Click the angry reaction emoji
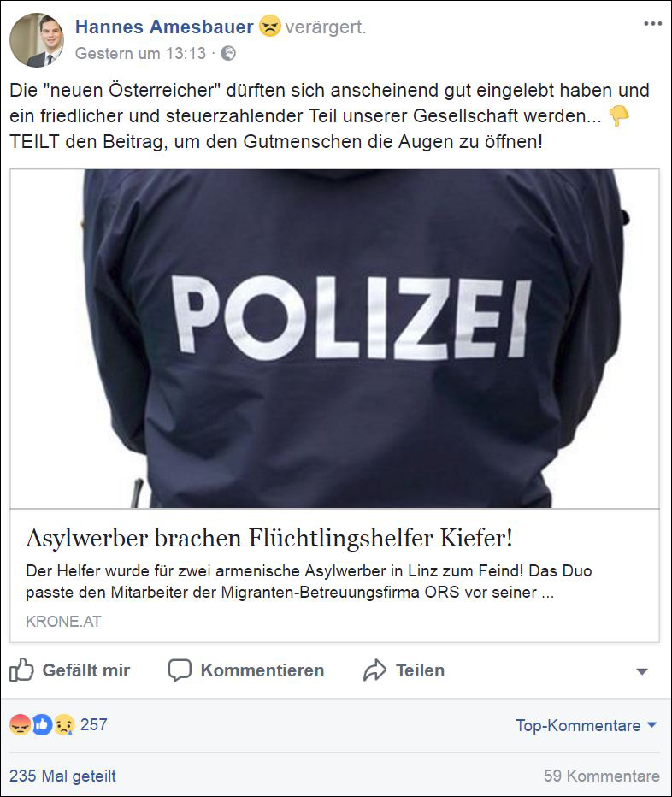This screenshot has height=797, width=672. [20, 725]
